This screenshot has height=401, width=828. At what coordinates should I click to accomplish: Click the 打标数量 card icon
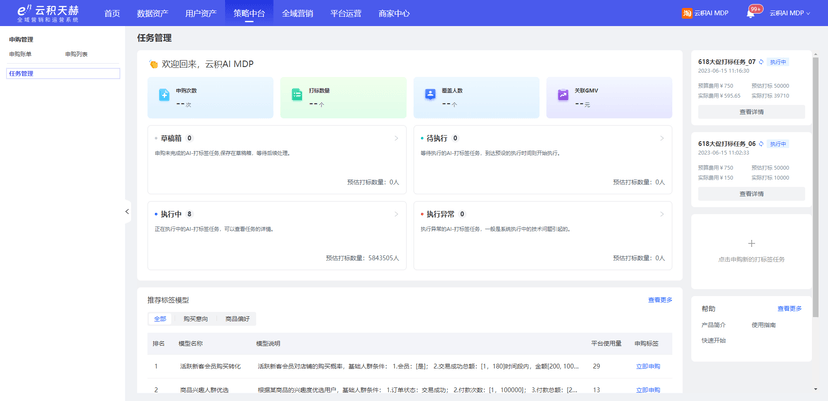click(296, 94)
